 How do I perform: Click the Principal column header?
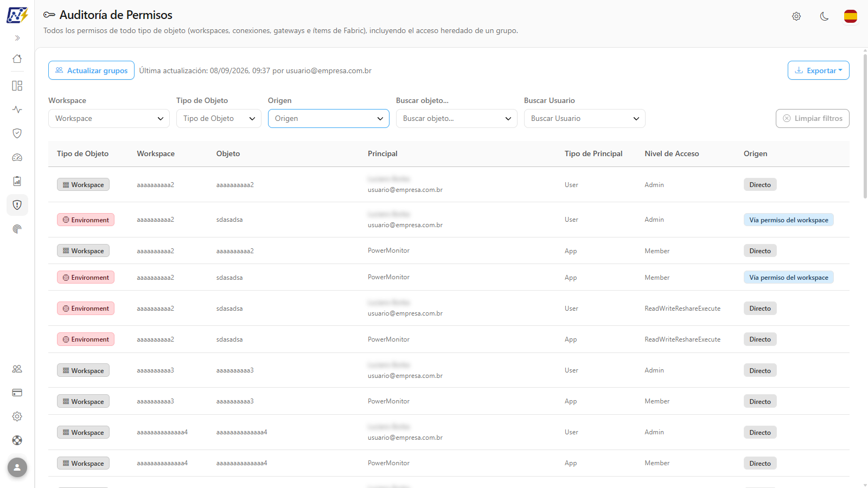pos(382,154)
